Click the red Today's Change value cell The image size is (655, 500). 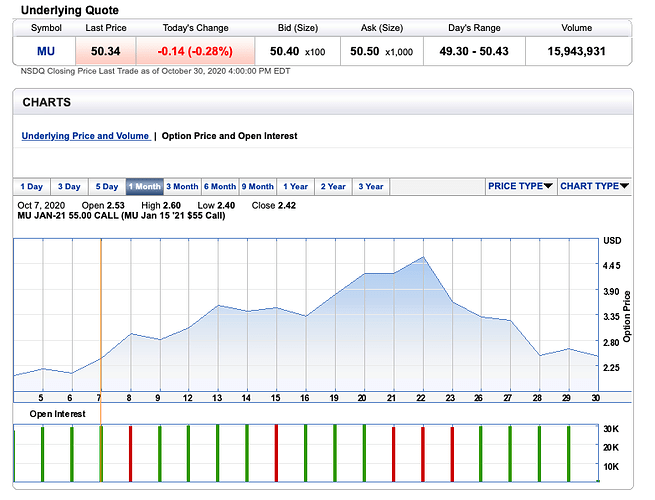(197, 50)
